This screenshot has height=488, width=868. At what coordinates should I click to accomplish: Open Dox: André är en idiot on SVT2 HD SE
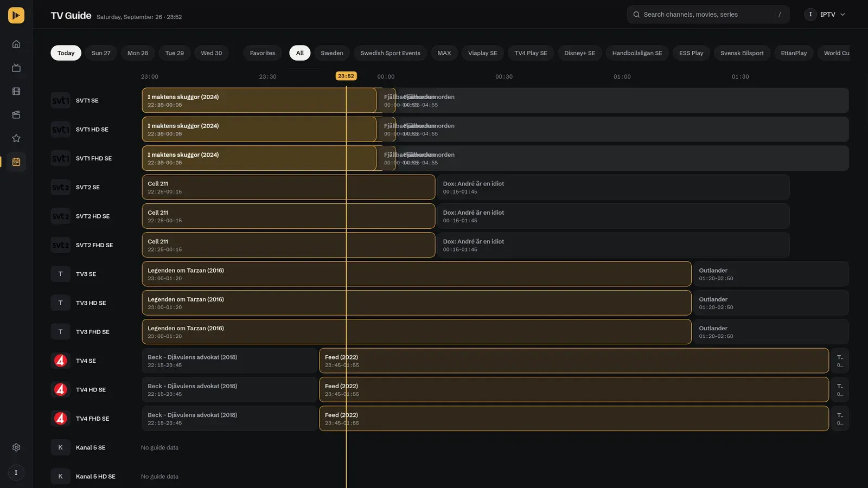pos(613,216)
